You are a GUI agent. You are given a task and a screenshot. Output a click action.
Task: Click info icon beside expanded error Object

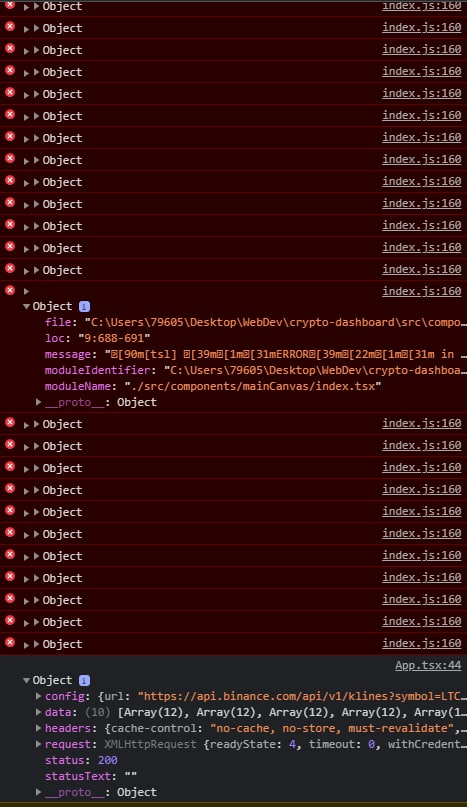click(x=84, y=307)
